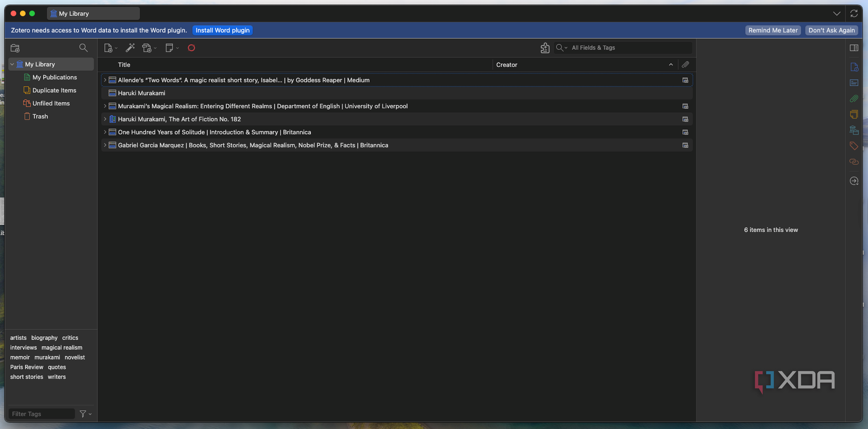Filter by the Paris Review tag
This screenshot has width=868, height=429.
[26, 367]
